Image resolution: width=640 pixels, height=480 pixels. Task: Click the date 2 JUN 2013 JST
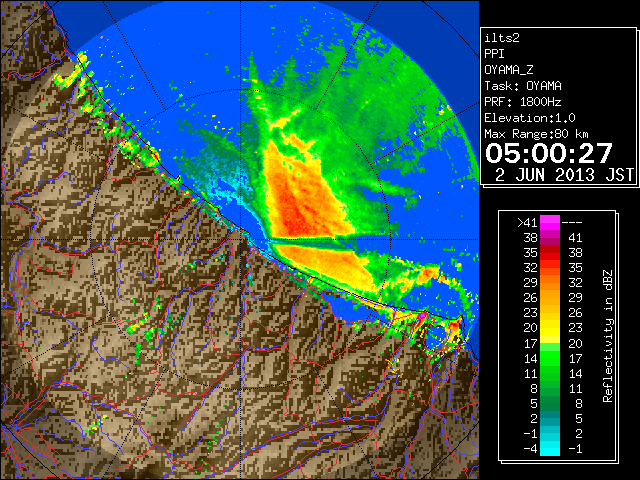click(564, 175)
